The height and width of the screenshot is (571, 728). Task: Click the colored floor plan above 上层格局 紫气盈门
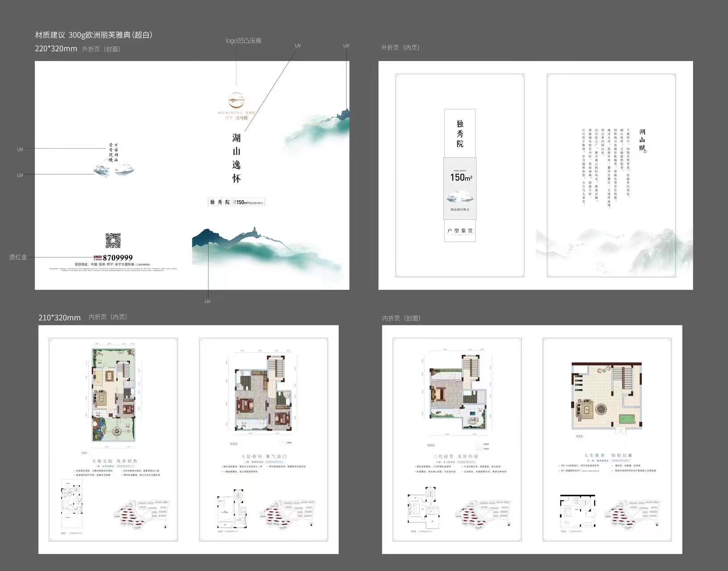264,394
